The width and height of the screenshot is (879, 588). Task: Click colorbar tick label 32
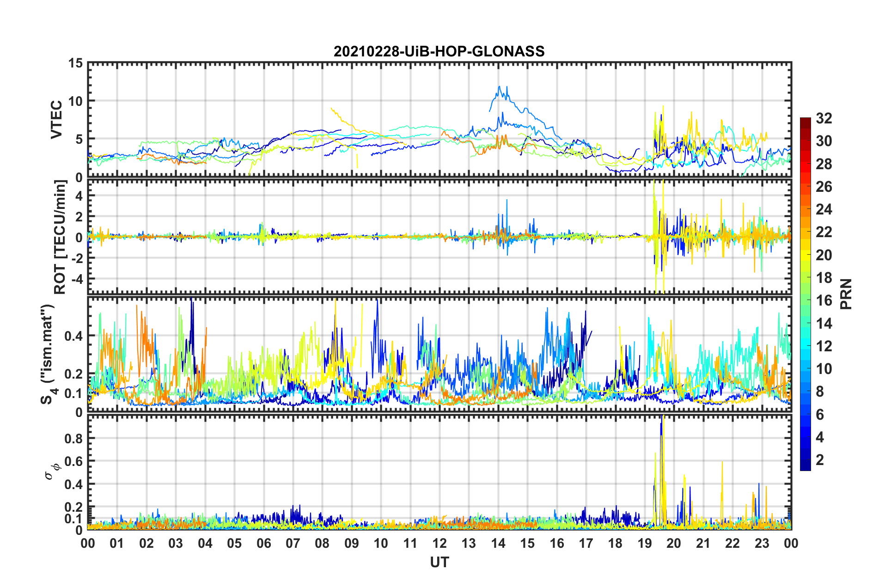tap(824, 118)
